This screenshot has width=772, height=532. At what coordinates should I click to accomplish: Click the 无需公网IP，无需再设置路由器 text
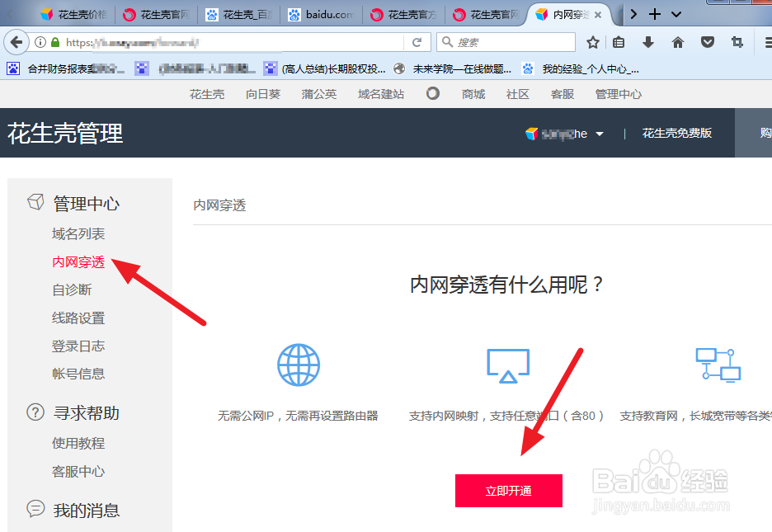pyautogui.click(x=298, y=416)
